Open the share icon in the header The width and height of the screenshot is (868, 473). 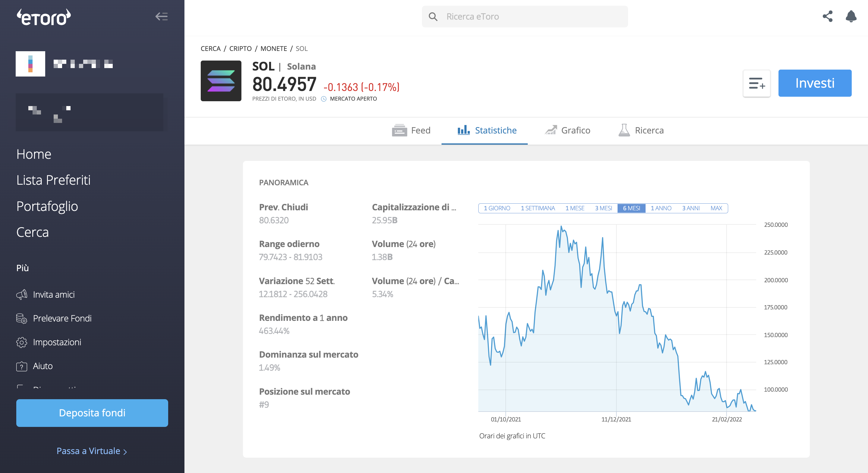point(828,16)
